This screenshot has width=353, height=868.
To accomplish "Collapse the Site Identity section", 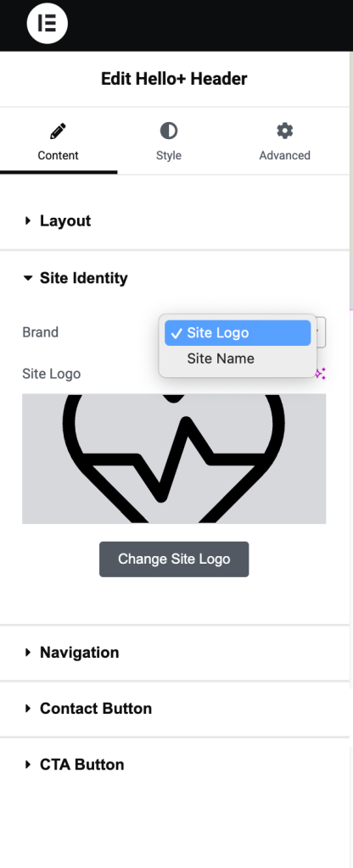I will 175,278.
